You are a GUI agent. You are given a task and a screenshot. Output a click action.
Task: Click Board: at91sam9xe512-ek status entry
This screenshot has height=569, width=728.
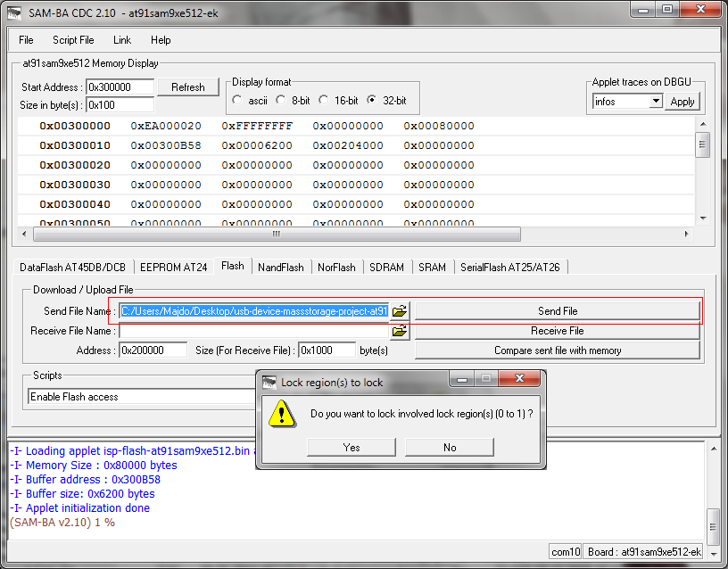click(643, 551)
